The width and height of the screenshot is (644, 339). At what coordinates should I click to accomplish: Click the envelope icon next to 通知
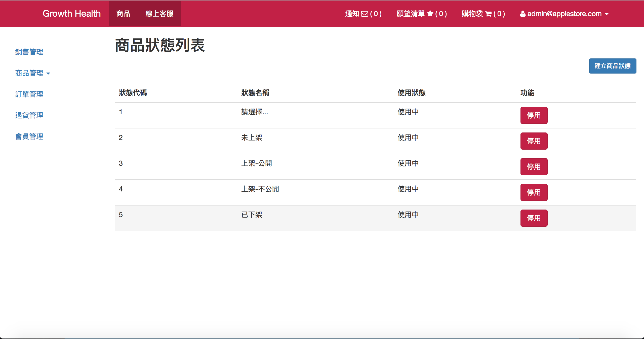[x=365, y=14]
